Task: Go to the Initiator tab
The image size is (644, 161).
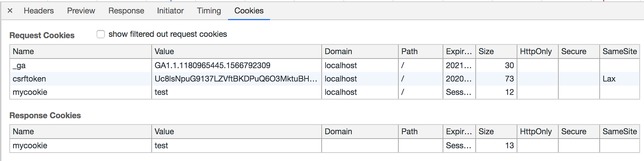Action: tap(170, 11)
